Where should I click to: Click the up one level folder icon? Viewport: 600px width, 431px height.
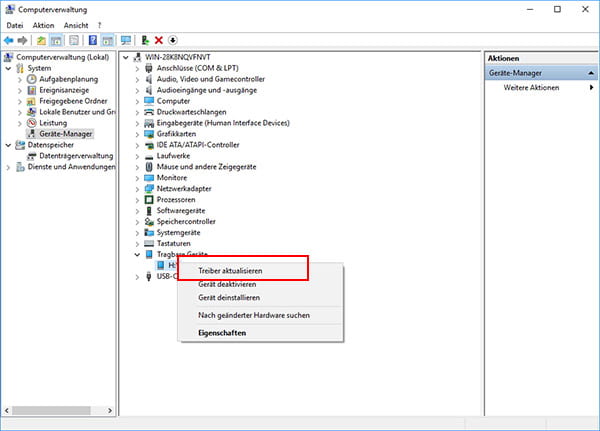tap(42, 40)
